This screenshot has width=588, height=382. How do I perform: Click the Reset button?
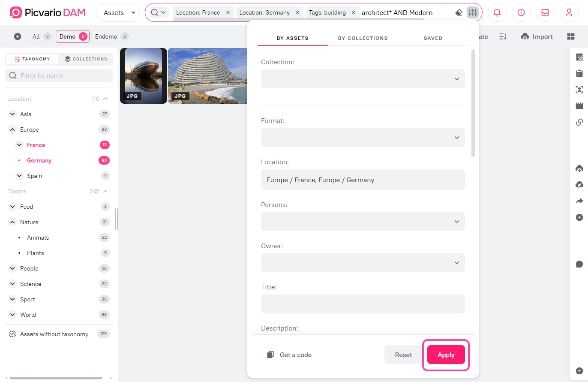(x=403, y=355)
